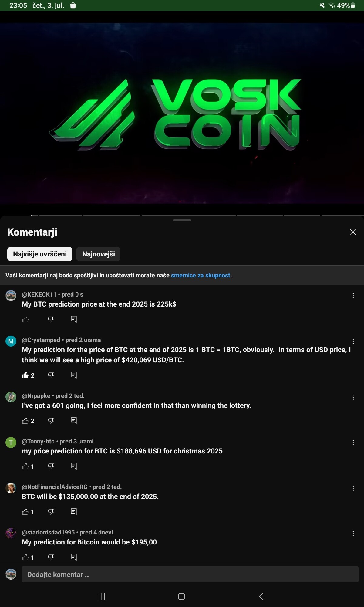Tap the comments panel drag handle
Screen dimensions: 364x607
coord(182,220)
